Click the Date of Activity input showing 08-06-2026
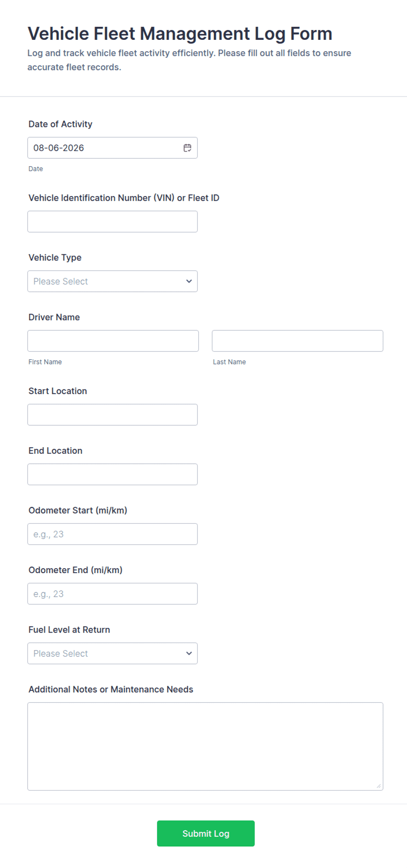Screen dimensions: 407x868 112,148
